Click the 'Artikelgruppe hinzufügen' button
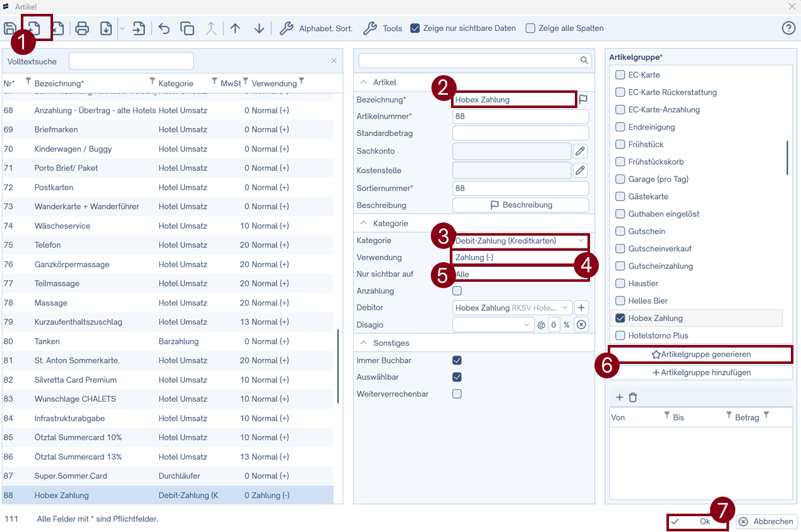Viewport: 801px width, 532px height. pos(701,373)
